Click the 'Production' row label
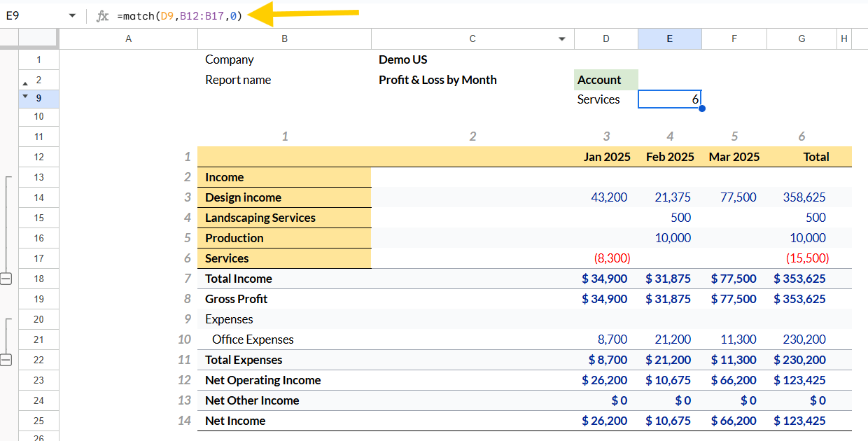 284,238
